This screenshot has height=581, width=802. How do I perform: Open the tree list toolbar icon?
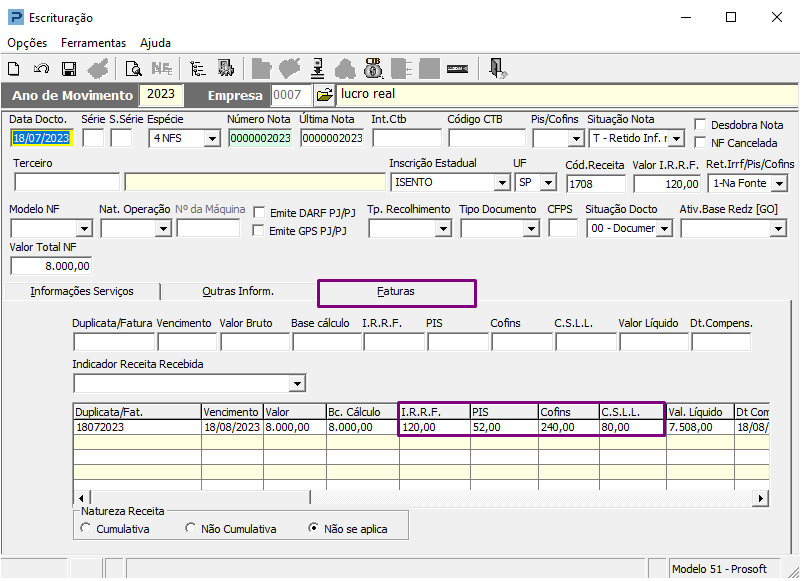tap(197, 69)
